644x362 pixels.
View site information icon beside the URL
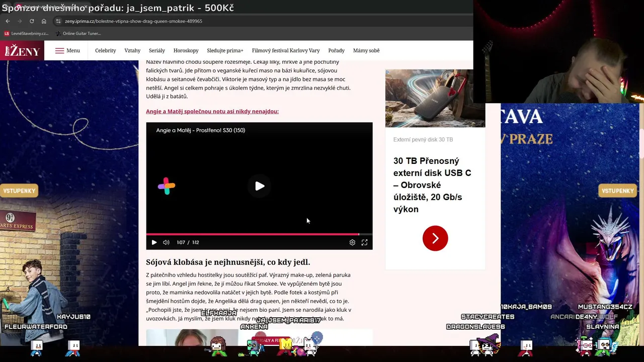click(x=58, y=21)
